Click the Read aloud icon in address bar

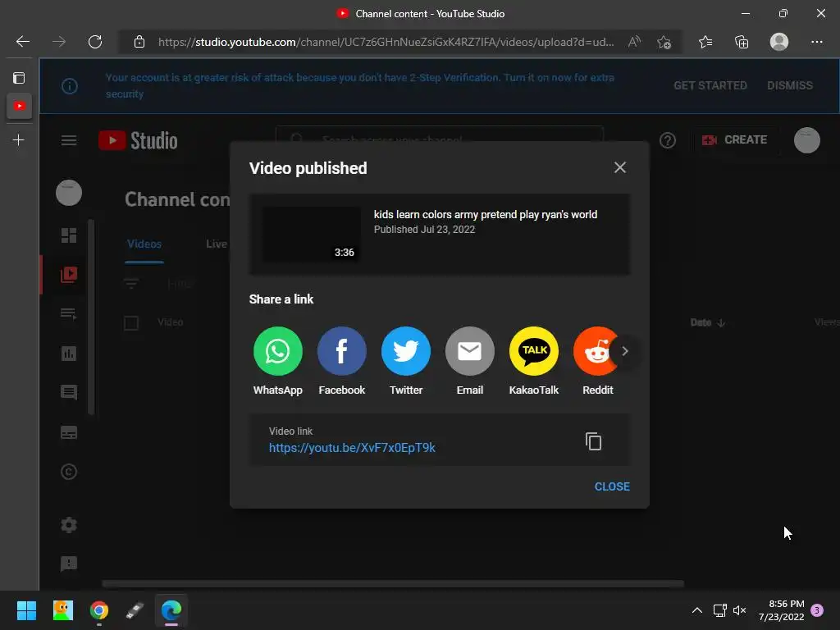[x=634, y=42]
